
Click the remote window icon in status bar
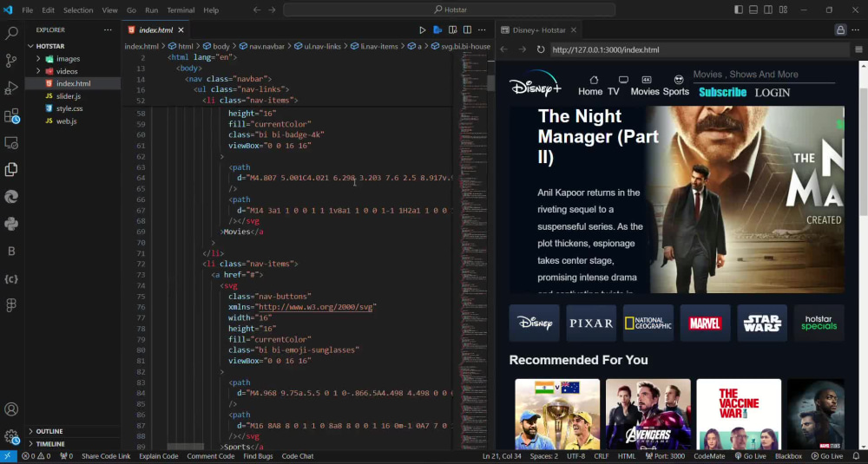[8, 456]
